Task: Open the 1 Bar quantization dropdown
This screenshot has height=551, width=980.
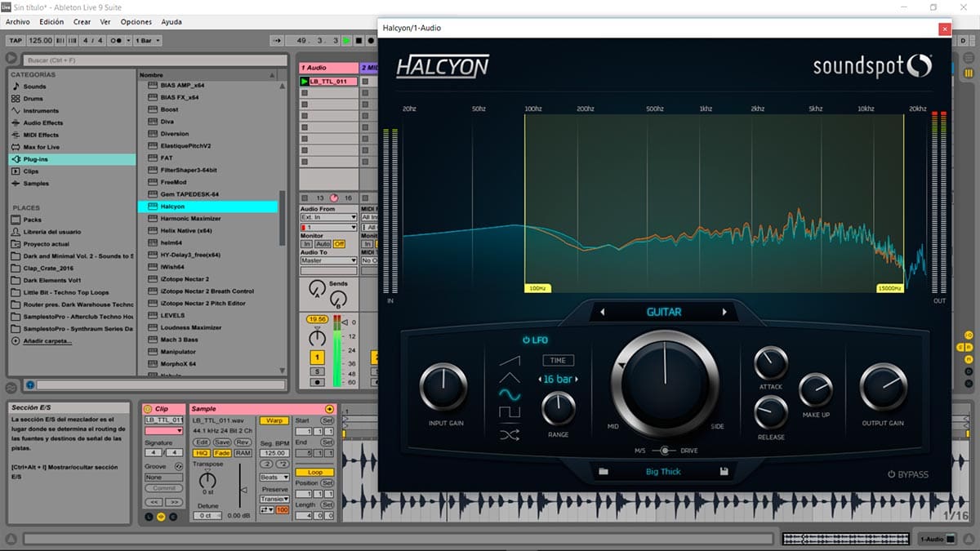Action: [x=148, y=40]
